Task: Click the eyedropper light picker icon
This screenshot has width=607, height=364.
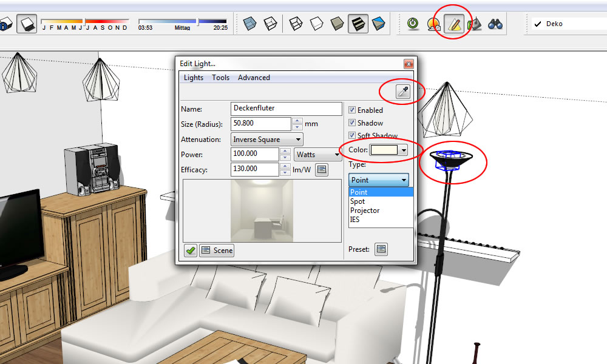Action: (x=403, y=92)
